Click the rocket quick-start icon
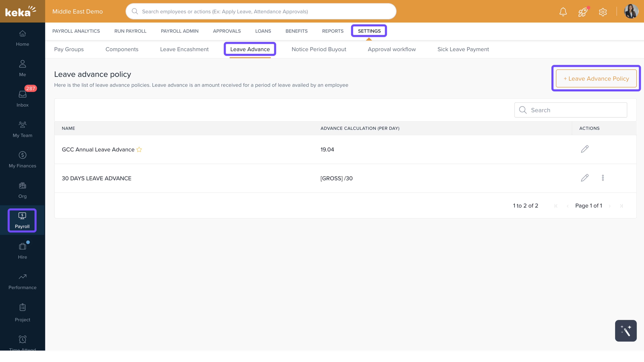 point(583,12)
